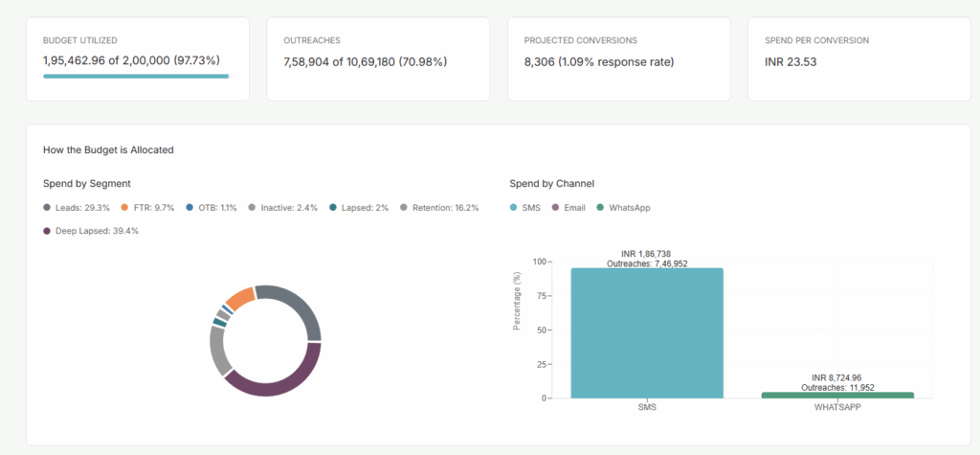Click the light gray Retention donut slice
This screenshot has height=455, width=980.
(219, 351)
